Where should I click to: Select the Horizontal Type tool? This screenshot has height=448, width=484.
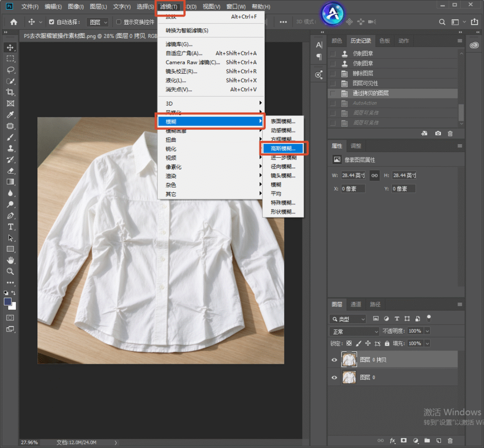pos(10,227)
